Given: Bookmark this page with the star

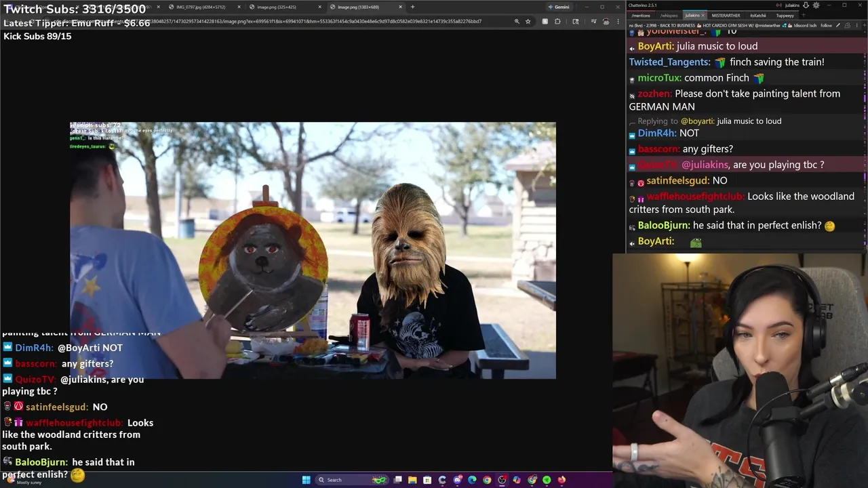Looking at the screenshot, I should 528,21.
